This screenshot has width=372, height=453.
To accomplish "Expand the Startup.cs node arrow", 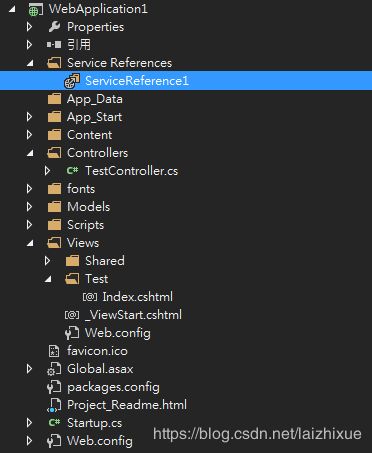I will pos(29,423).
